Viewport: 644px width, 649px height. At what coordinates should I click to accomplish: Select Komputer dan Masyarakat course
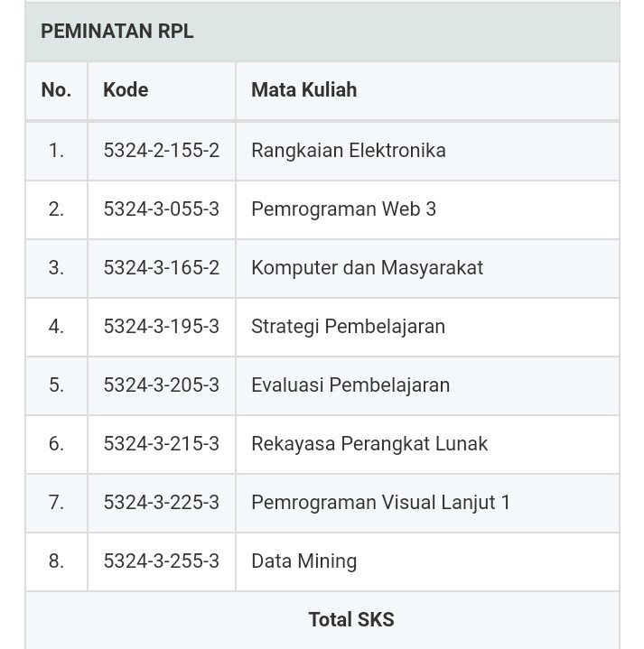[x=367, y=268]
